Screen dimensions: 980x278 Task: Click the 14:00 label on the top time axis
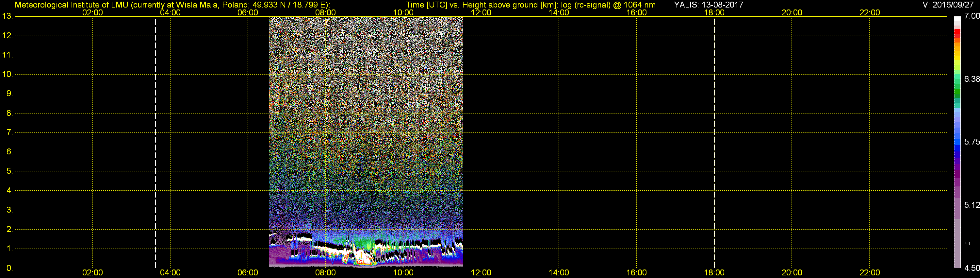(x=559, y=12)
